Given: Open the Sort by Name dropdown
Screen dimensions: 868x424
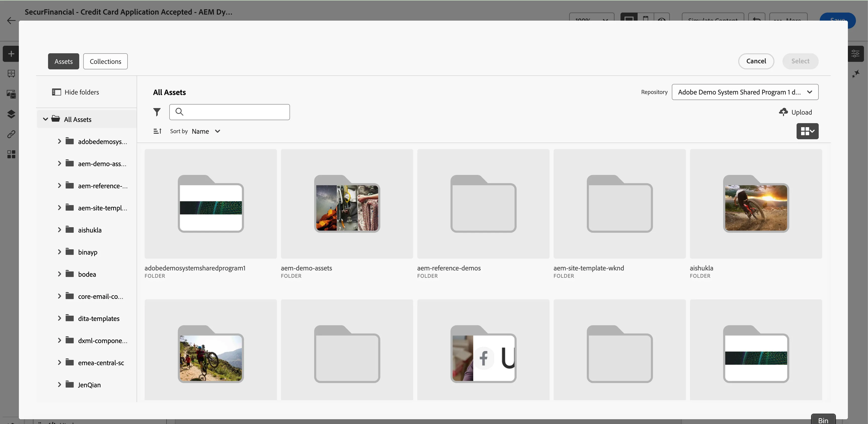Looking at the screenshot, I should 206,131.
